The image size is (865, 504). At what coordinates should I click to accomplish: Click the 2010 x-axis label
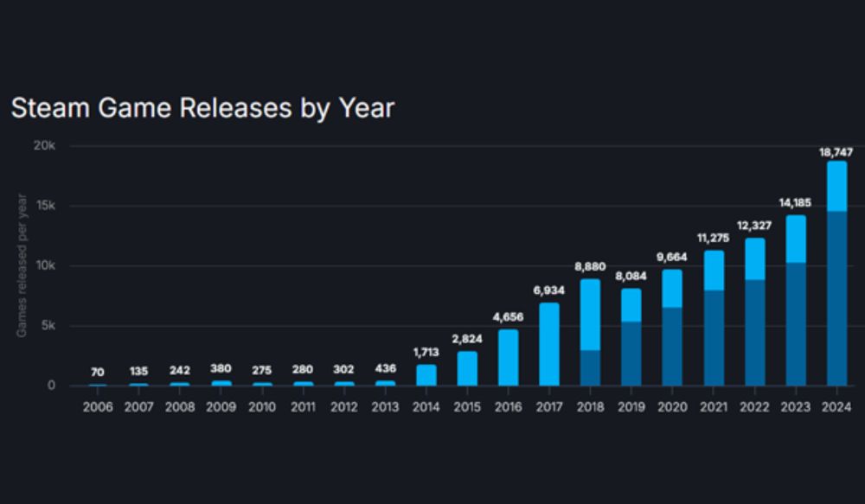click(262, 407)
